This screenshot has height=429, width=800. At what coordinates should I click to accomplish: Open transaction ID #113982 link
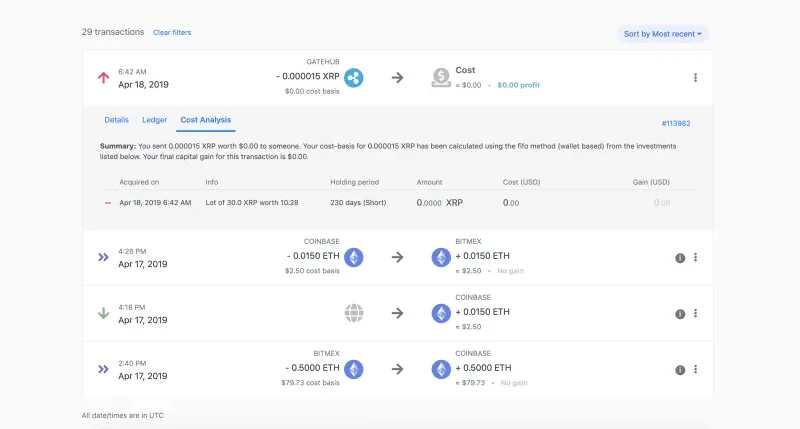[x=676, y=123]
